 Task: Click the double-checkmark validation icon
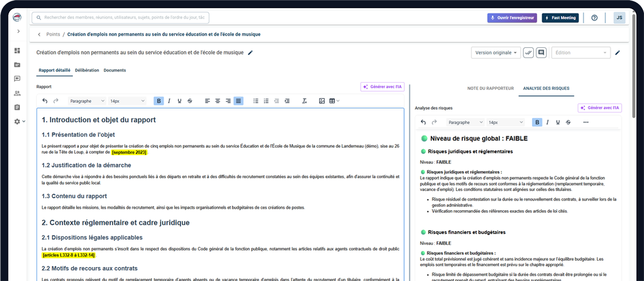pyautogui.click(x=529, y=53)
